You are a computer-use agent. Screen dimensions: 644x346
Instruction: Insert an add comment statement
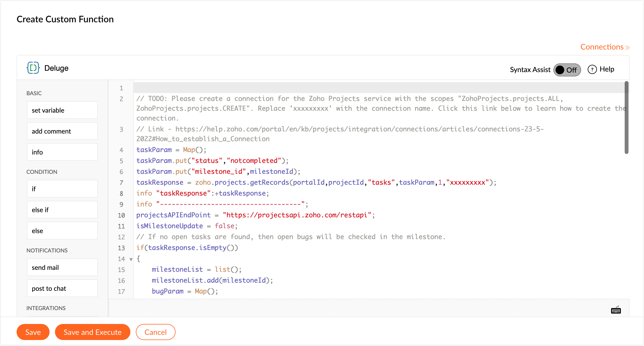pos(62,131)
